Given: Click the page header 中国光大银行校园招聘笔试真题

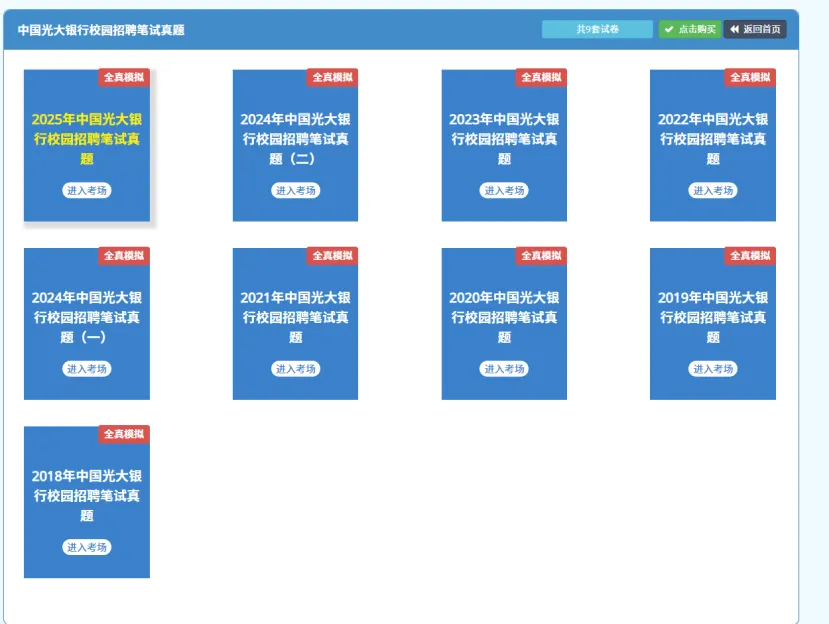Looking at the screenshot, I should 101,30.
